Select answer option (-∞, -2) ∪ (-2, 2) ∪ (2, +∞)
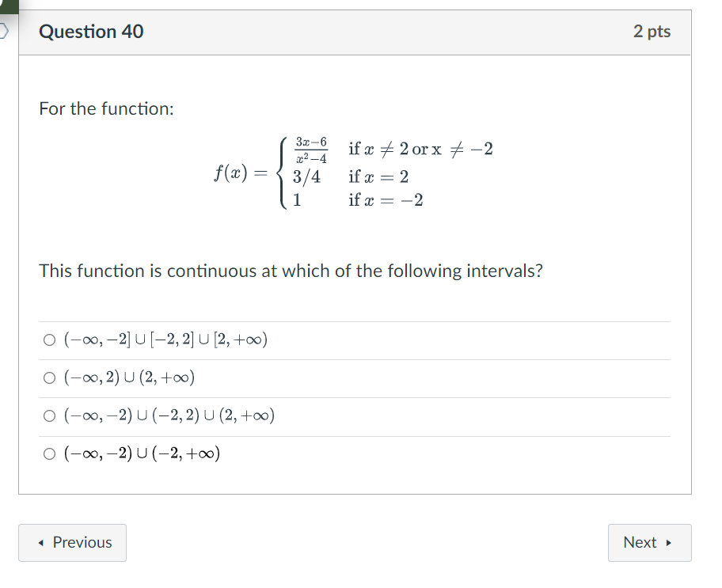Viewport: 722px width, 588px height. [x=48, y=416]
